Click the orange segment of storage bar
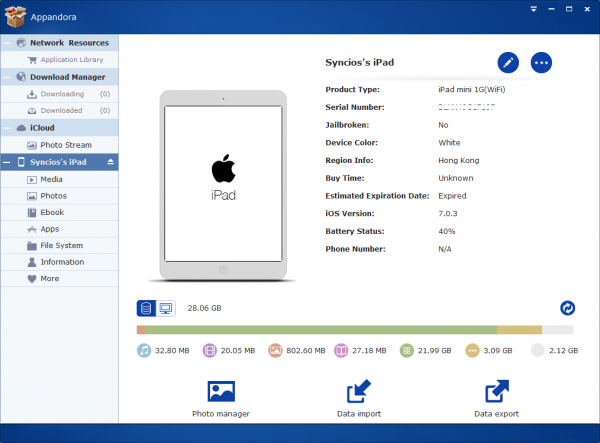Image resolution: width=600 pixels, height=443 pixels. click(141, 330)
